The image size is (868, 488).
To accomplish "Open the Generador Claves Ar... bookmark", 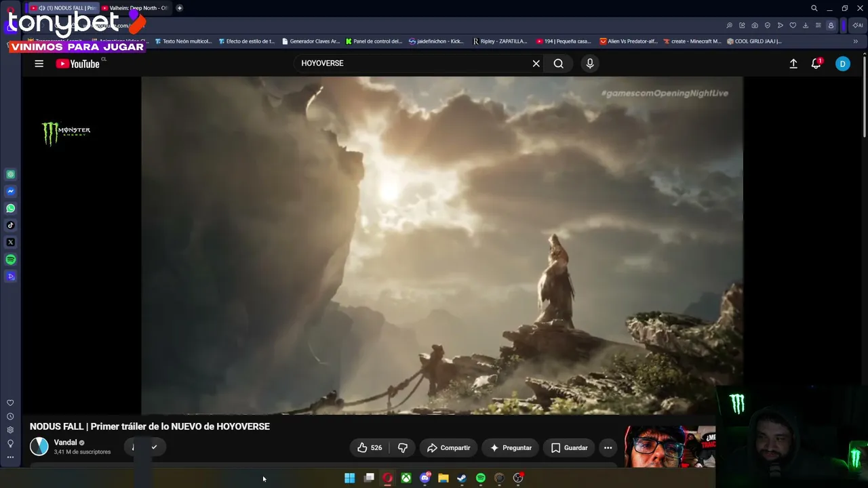I will pyautogui.click(x=311, y=41).
